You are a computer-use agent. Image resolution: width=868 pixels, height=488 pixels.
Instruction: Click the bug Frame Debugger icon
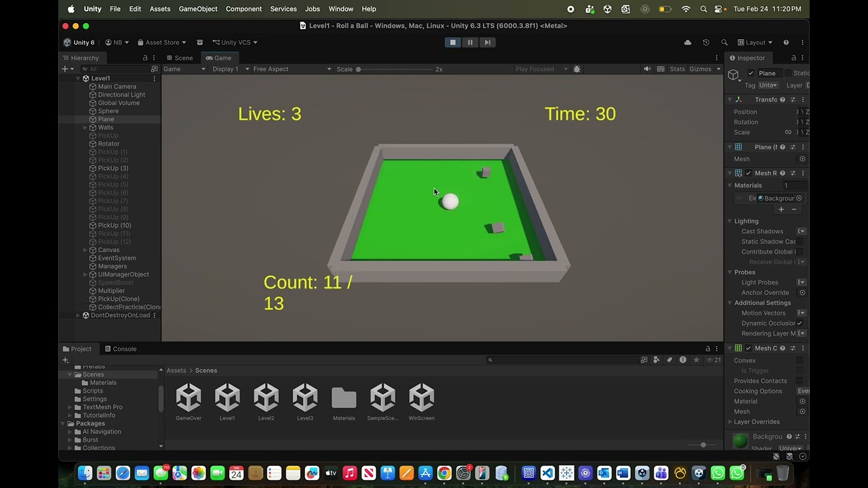coord(577,69)
